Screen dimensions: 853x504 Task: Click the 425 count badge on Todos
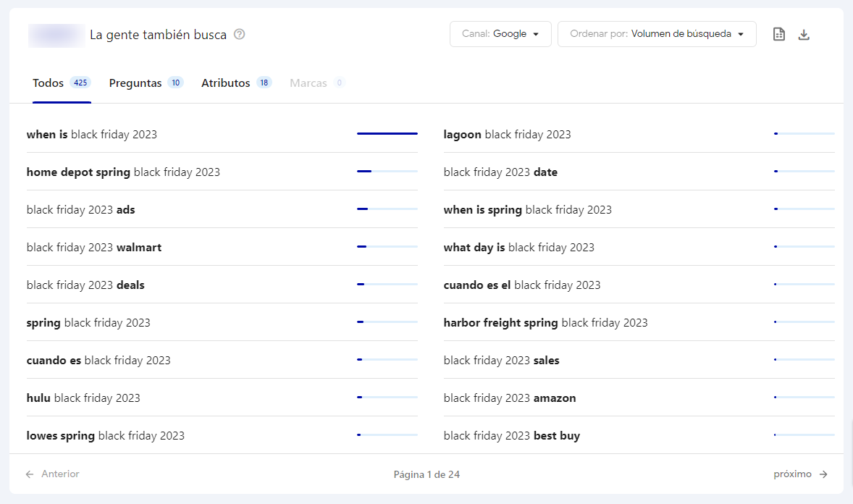(80, 83)
